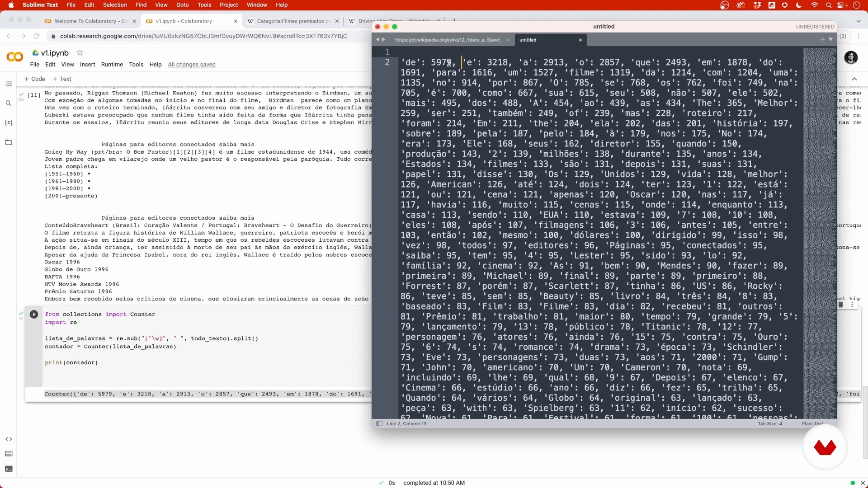The image size is (868, 488).
Task: Expand the browser tab search chevron
Action: tap(859, 21)
